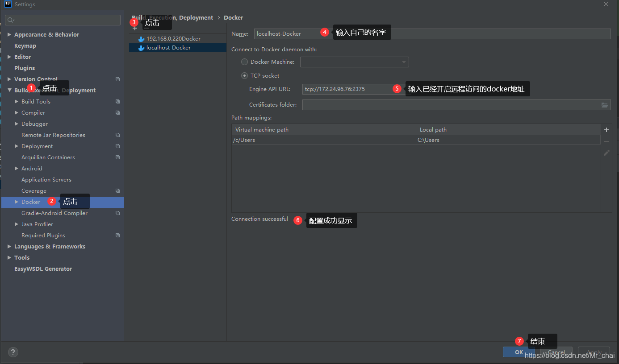Click the Certificates folder browse icon
619x364 pixels.
[x=604, y=105]
